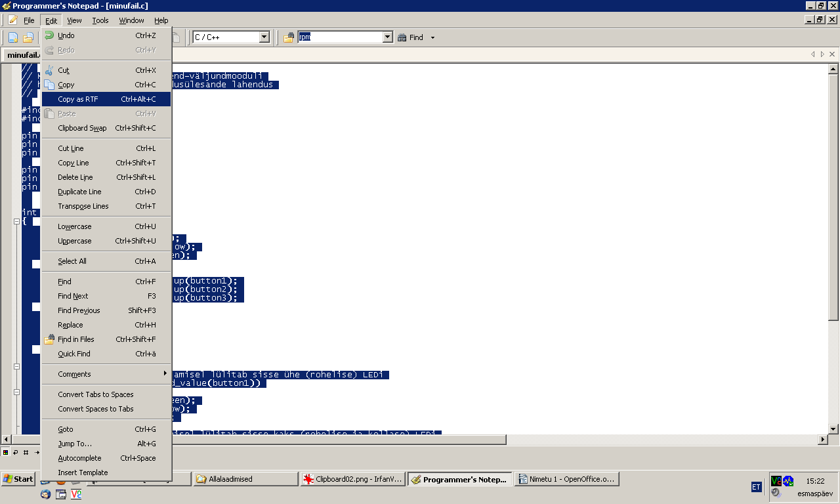Click the ET language indicator
The width and height of the screenshot is (840, 504).
coord(756,487)
